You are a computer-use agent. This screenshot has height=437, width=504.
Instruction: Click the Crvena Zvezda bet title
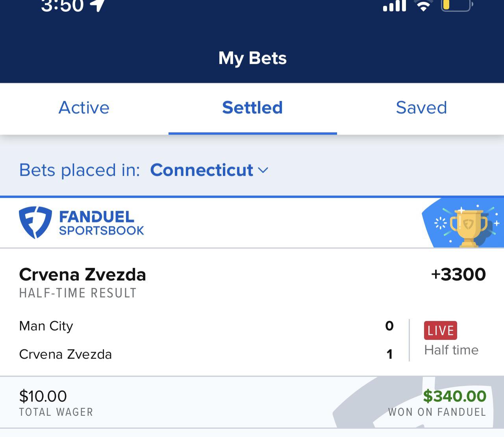point(83,274)
